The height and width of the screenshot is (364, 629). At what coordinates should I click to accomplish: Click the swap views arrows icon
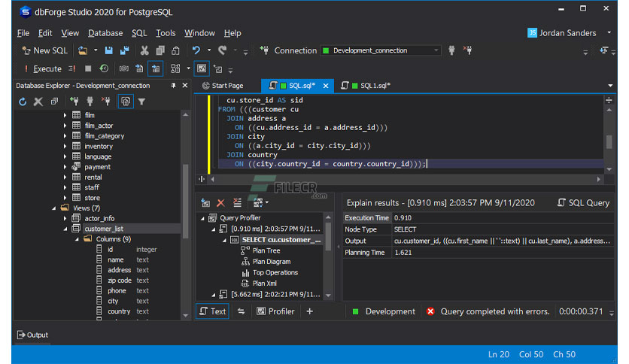241,311
